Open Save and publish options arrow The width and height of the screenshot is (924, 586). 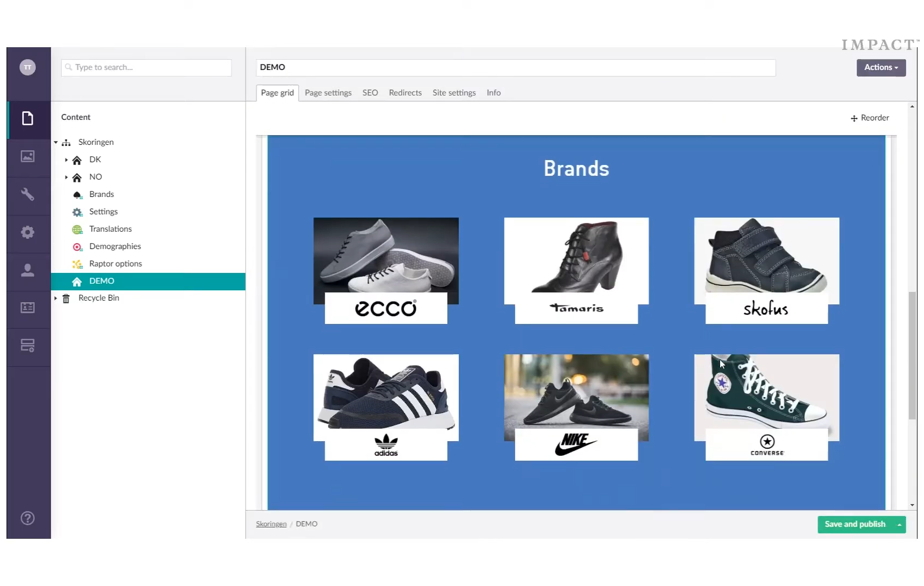pos(899,525)
